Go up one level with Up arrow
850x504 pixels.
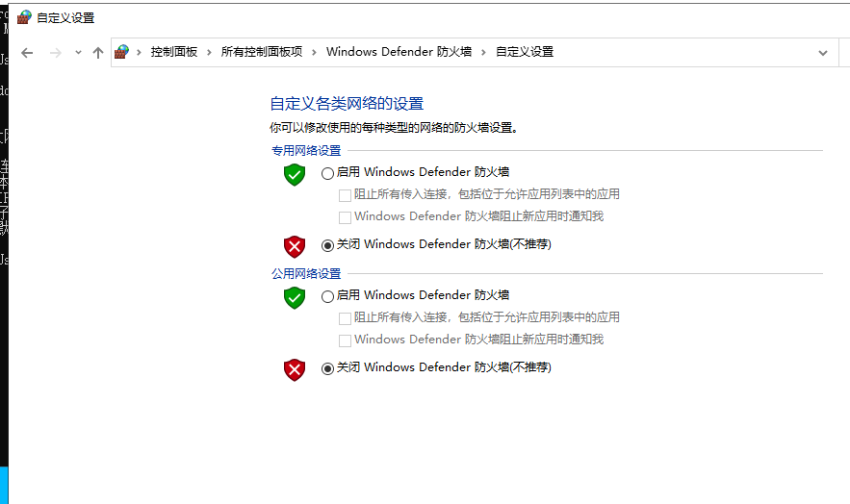(98, 53)
